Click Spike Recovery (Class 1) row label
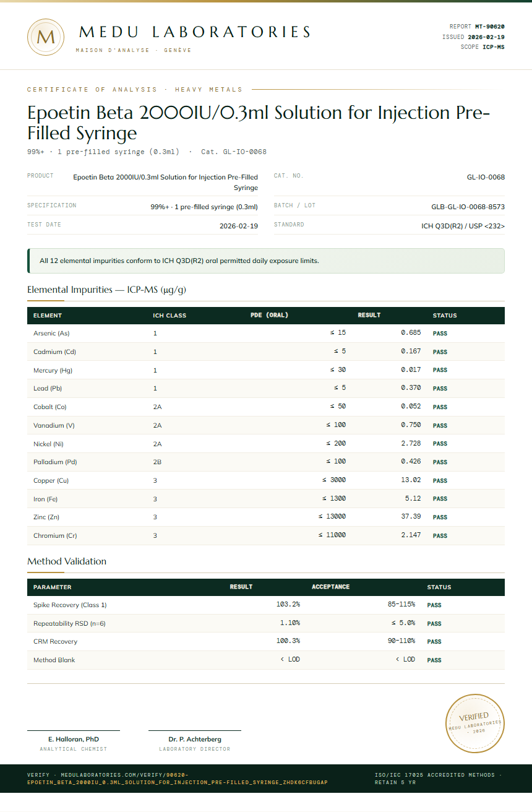532x812 pixels. [x=70, y=605]
